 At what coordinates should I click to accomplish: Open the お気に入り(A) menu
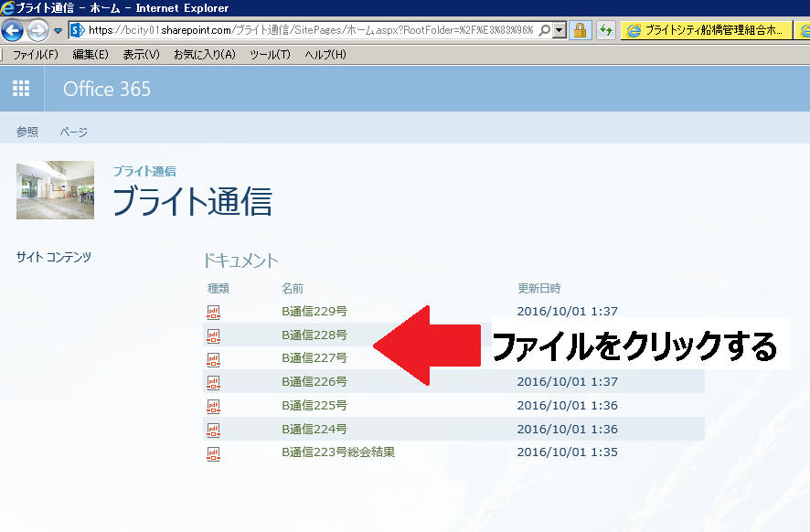click(205, 54)
